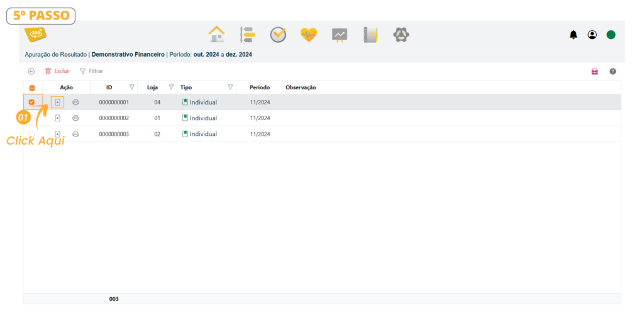Click the Apuração de Resultado breadcrumb
This screenshot has height=329, width=644.
[55, 54]
